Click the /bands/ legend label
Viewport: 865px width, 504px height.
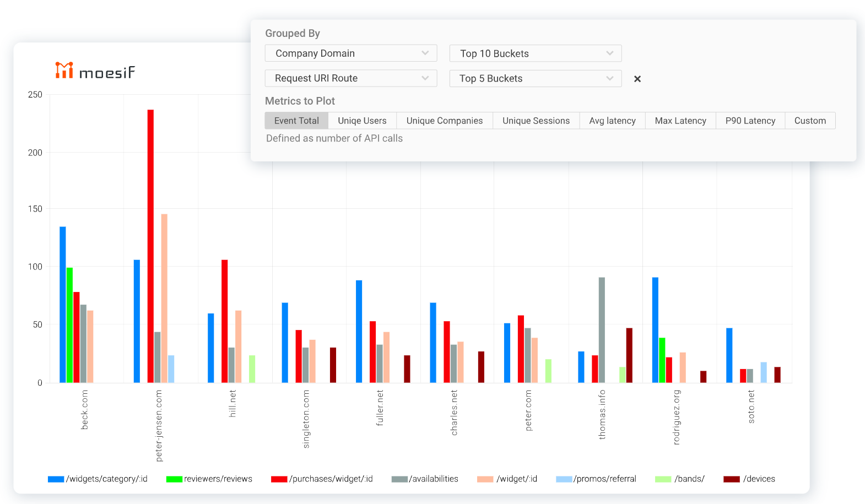[690, 479]
